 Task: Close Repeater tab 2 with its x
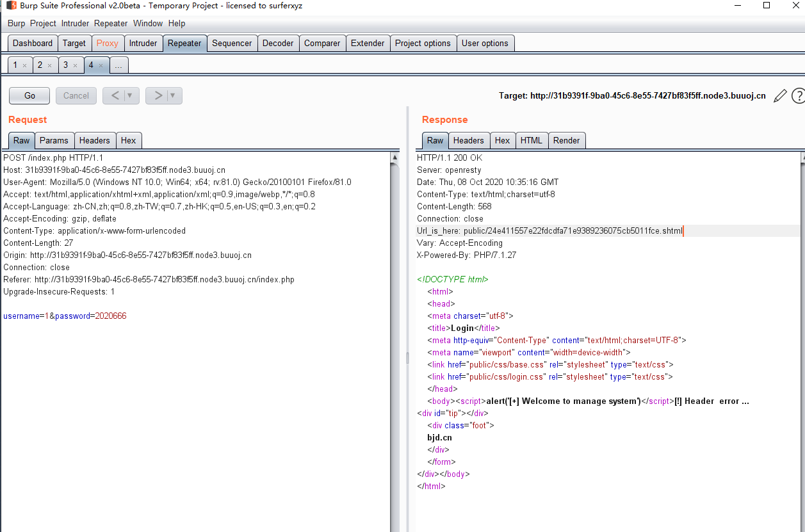pos(49,65)
